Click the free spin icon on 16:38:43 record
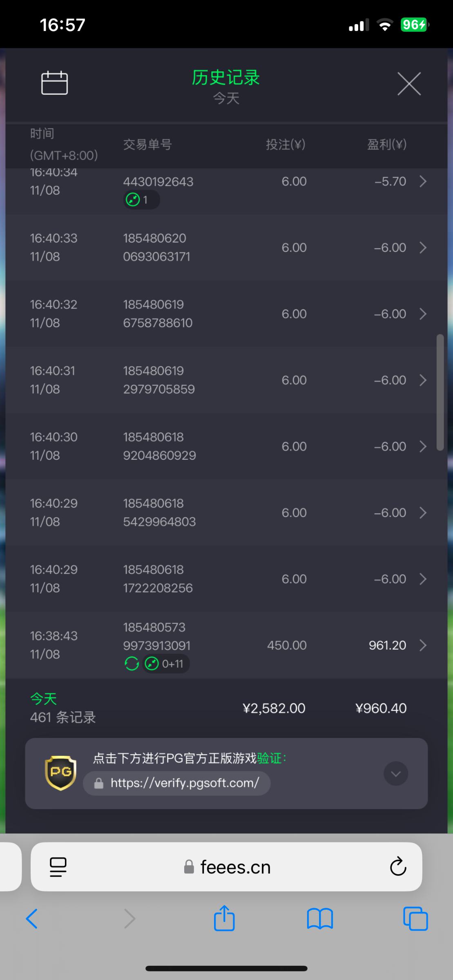Viewport: 453px width, 980px height. [132, 664]
